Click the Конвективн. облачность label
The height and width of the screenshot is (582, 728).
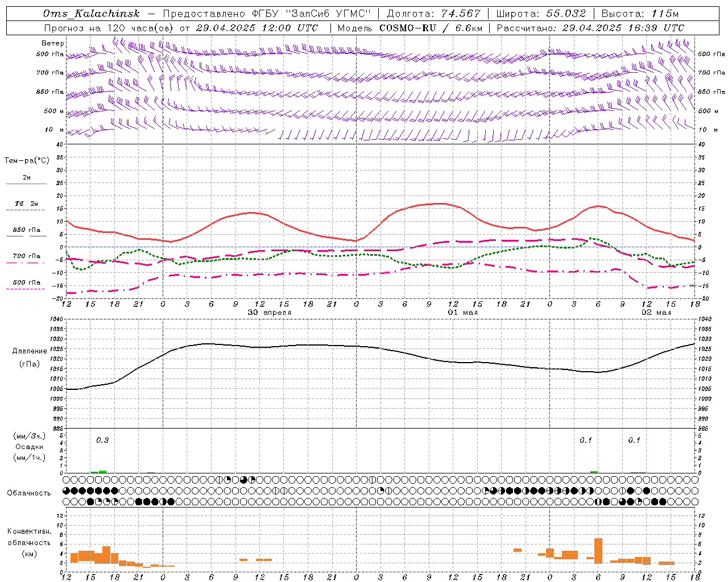click(x=29, y=537)
